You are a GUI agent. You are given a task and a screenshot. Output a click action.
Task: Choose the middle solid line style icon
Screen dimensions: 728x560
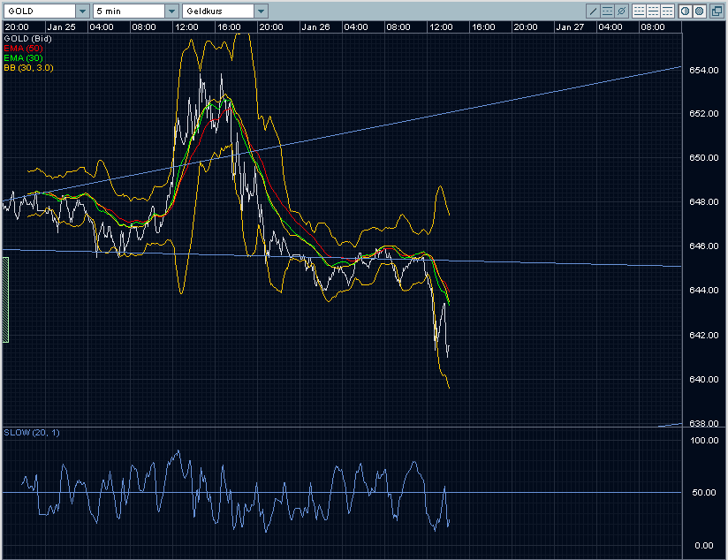tap(653, 11)
